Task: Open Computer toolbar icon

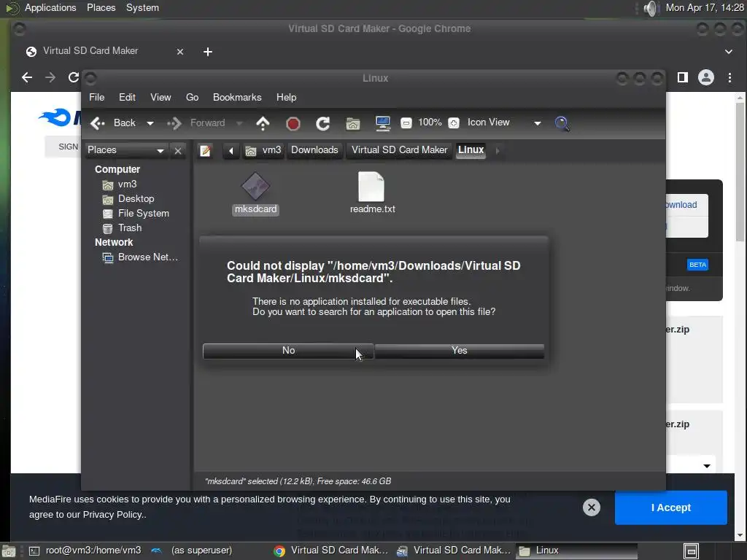Action: pos(382,124)
